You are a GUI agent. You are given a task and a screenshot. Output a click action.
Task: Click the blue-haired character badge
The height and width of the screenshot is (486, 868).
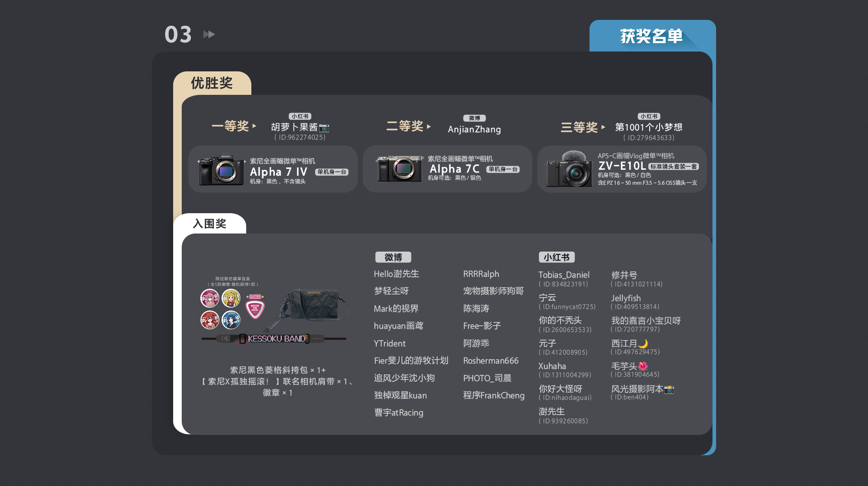pyautogui.click(x=231, y=320)
